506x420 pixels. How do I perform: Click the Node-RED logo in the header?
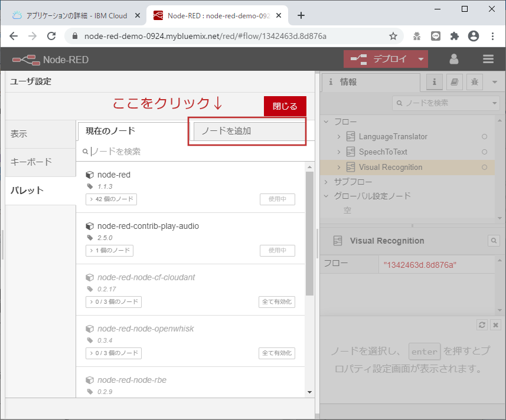pyautogui.click(x=24, y=59)
